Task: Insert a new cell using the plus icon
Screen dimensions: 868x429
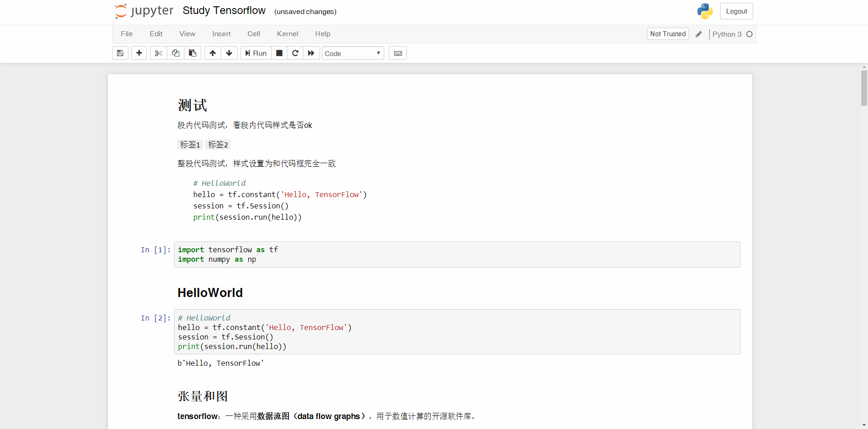Action: coord(139,53)
